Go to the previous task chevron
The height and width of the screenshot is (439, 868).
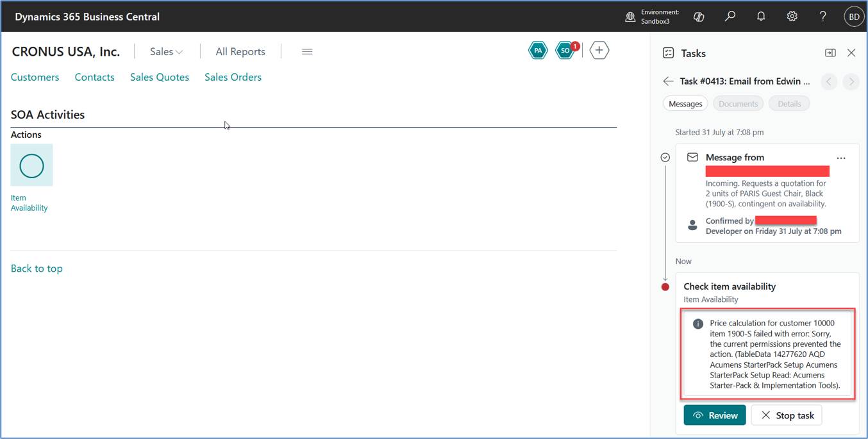[x=829, y=81]
